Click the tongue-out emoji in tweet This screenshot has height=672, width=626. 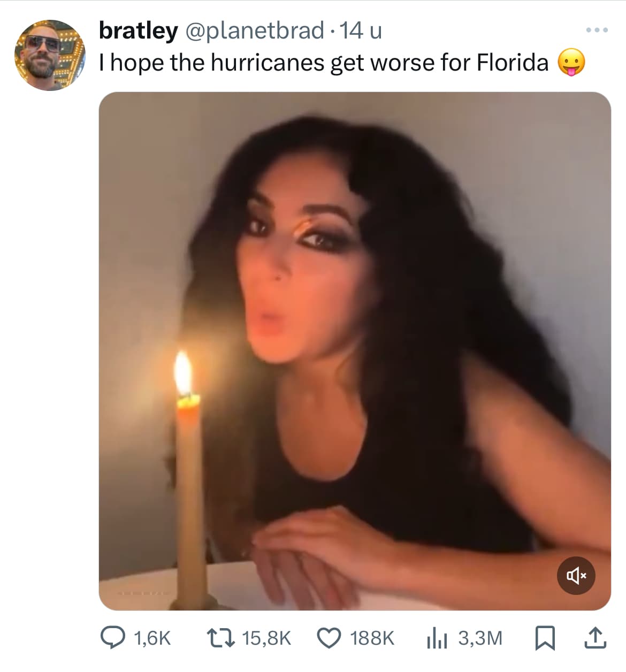pyautogui.click(x=571, y=63)
